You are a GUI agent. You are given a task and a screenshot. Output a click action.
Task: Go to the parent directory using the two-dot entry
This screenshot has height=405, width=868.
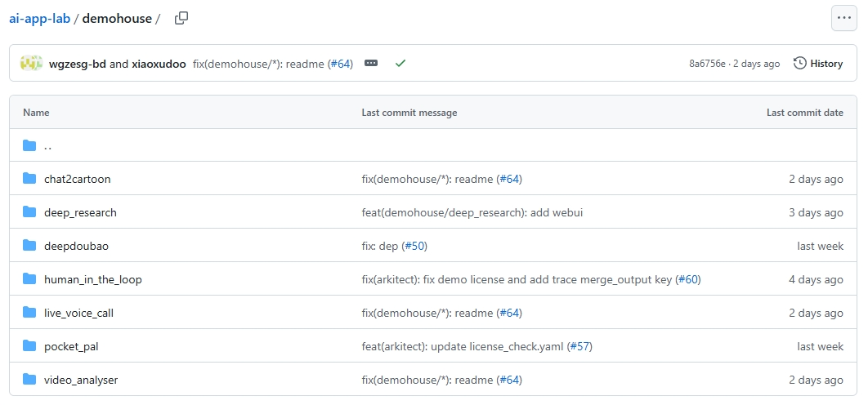click(x=48, y=146)
